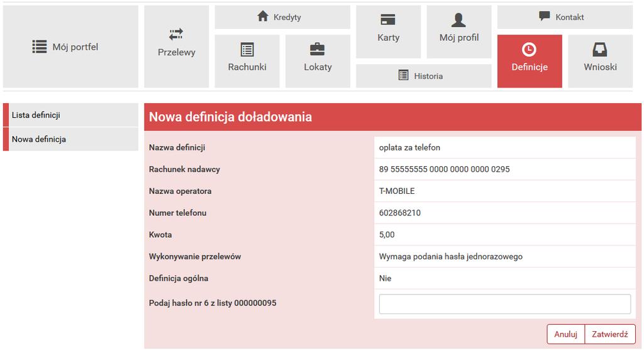Click the operator value 'T-MOBILE'
Viewport: 644px width, 350px height.
[x=397, y=191]
